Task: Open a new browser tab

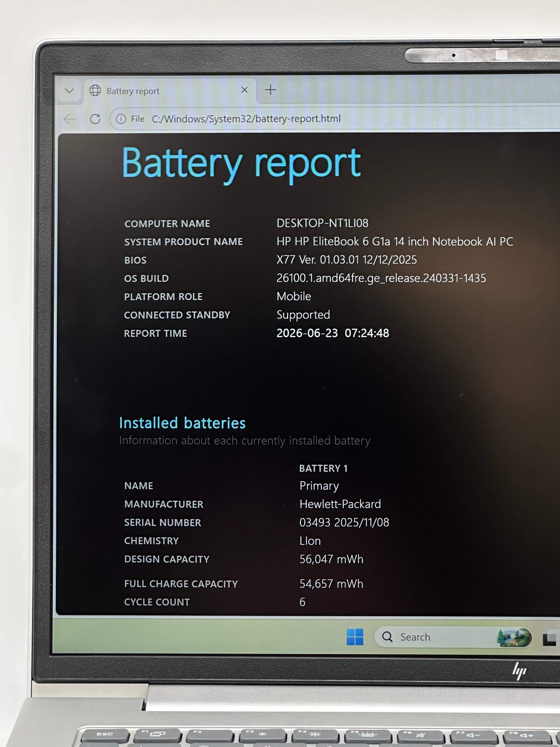Action: 271,90
